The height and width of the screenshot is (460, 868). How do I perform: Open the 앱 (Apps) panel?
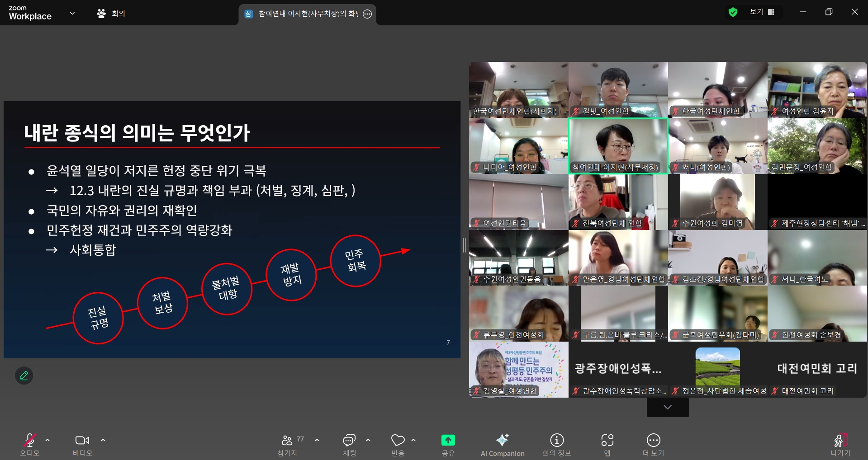point(607,444)
